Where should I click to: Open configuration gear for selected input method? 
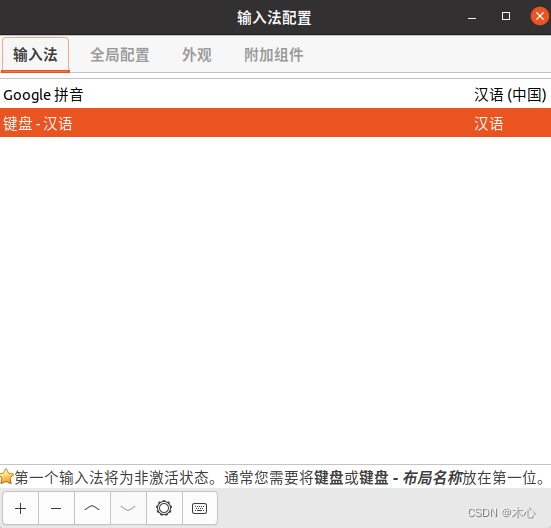click(164, 508)
